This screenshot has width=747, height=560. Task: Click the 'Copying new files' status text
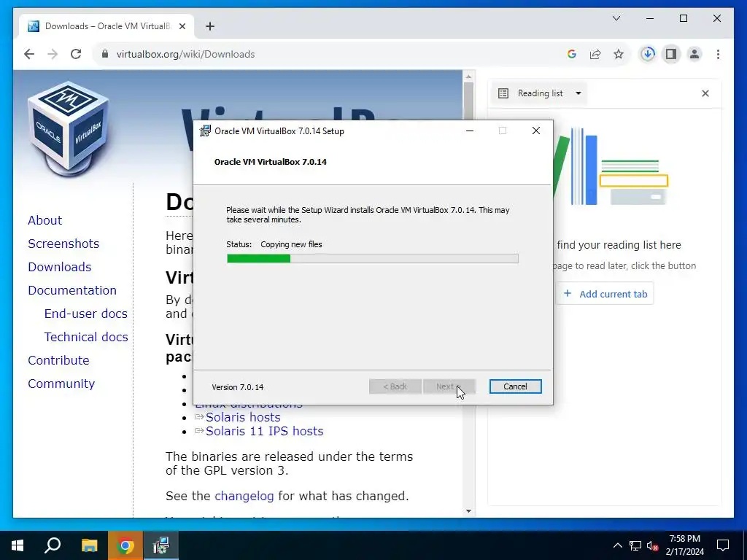(291, 244)
